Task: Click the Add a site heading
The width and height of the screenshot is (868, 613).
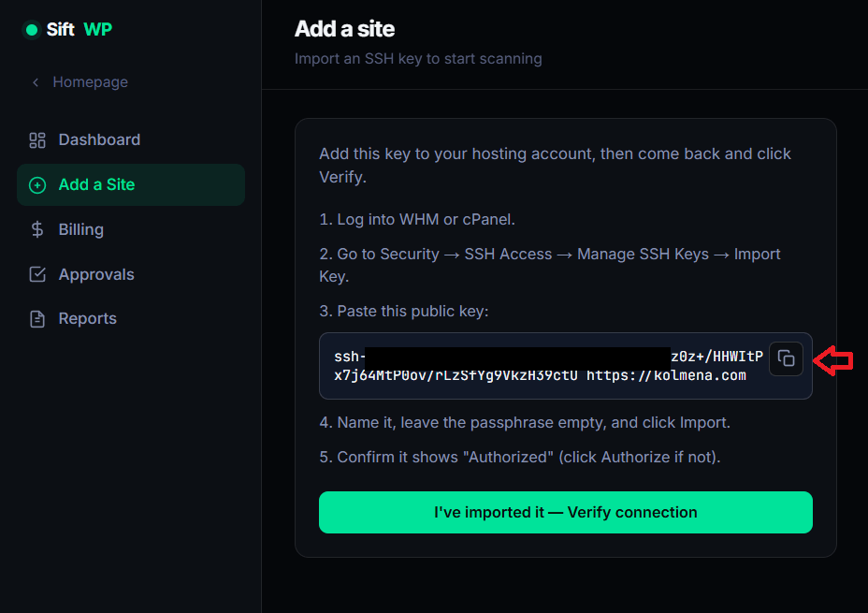Action: click(344, 29)
